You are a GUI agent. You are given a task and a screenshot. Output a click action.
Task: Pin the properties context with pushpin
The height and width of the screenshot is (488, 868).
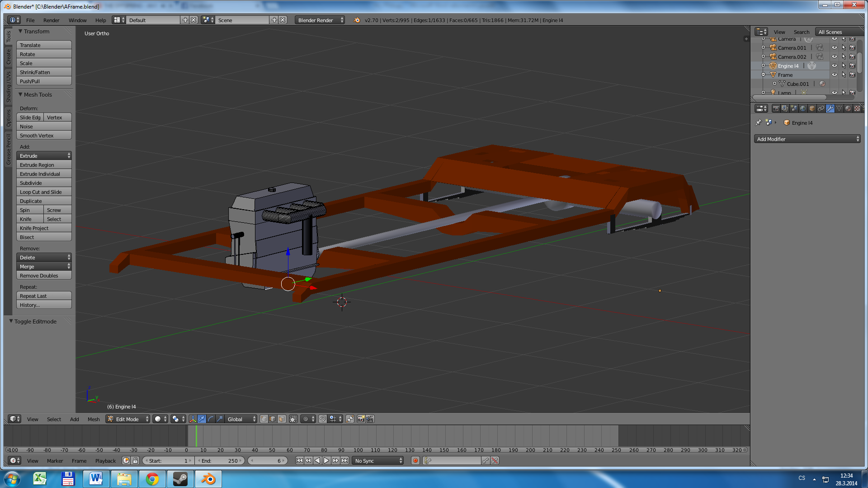pos(759,122)
